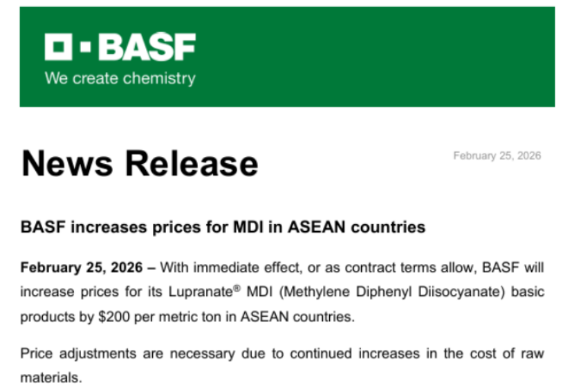
Task: Click the word "Lupranate" in the paragraph
Action: click(201, 292)
